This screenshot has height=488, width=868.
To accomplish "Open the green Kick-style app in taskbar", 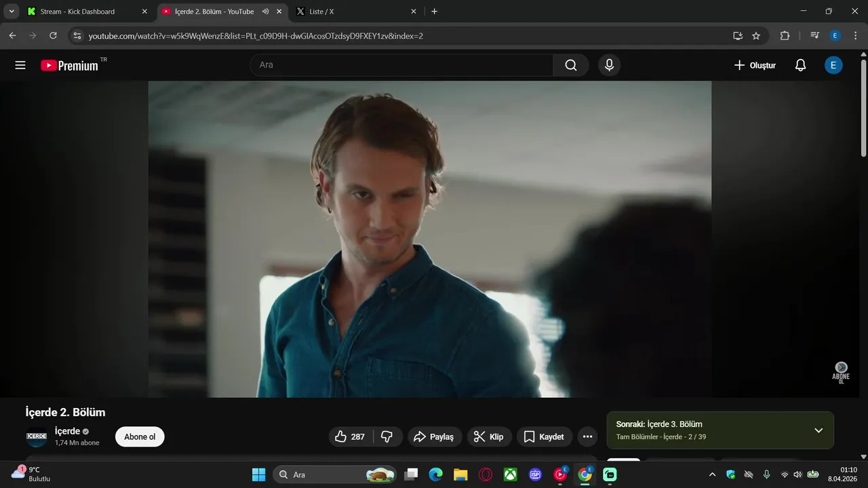I will tap(610, 474).
